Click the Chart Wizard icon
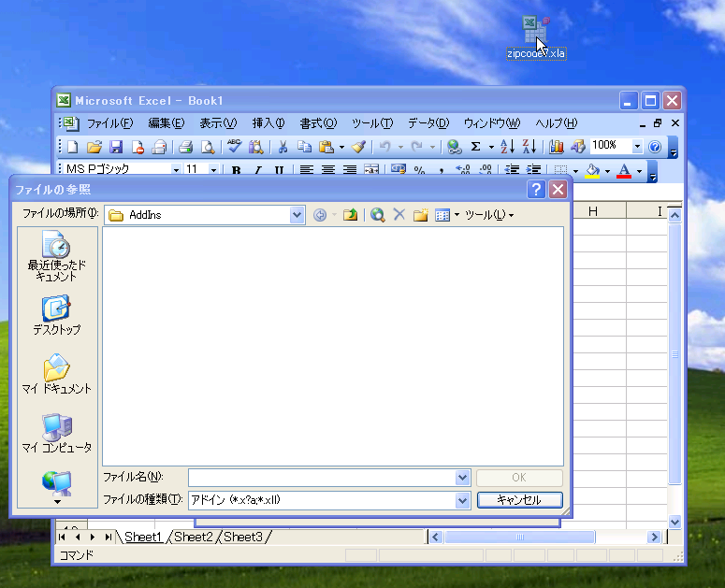Screen dimensions: 725x588 click(x=557, y=148)
